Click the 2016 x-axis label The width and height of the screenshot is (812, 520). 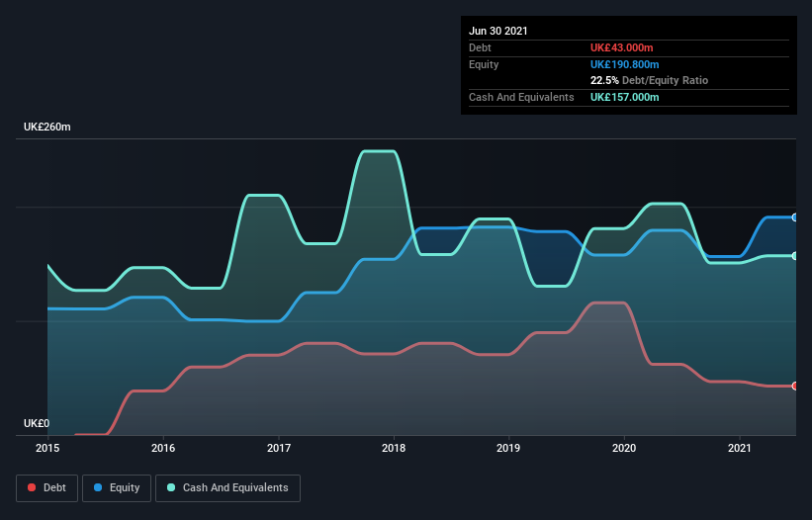click(163, 448)
